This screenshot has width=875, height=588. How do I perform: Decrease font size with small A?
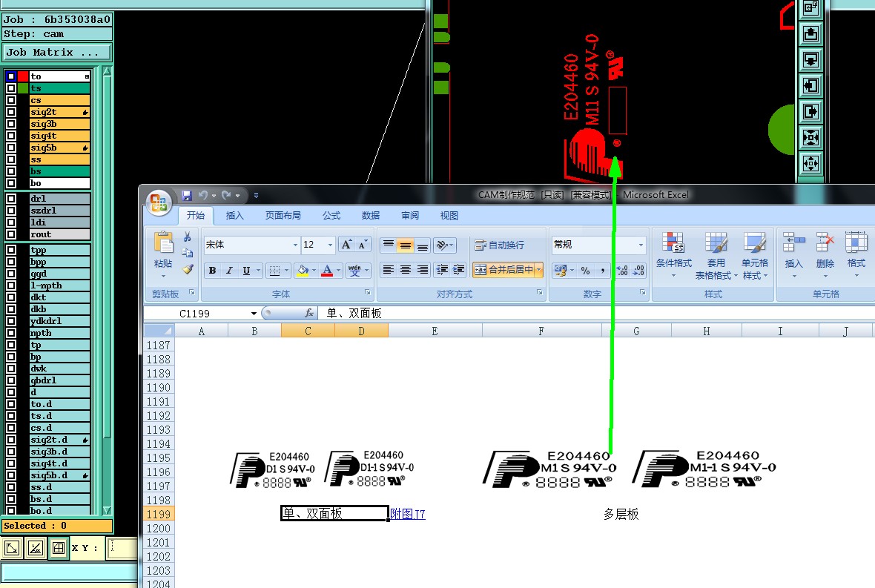pos(362,245)
